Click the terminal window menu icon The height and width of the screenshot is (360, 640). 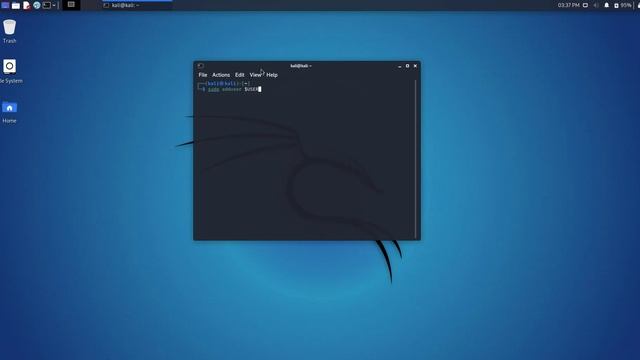pyautogui.click(x=200, y=66)
